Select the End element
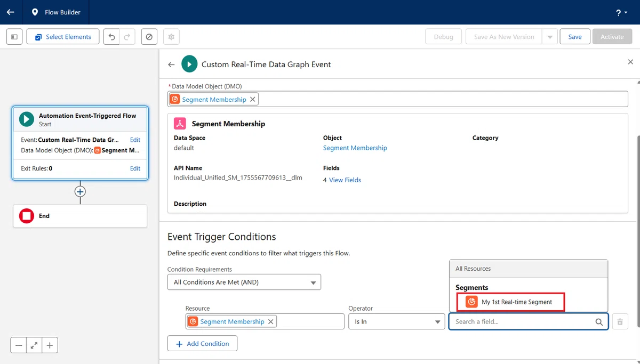 click(x=80, y=216)
